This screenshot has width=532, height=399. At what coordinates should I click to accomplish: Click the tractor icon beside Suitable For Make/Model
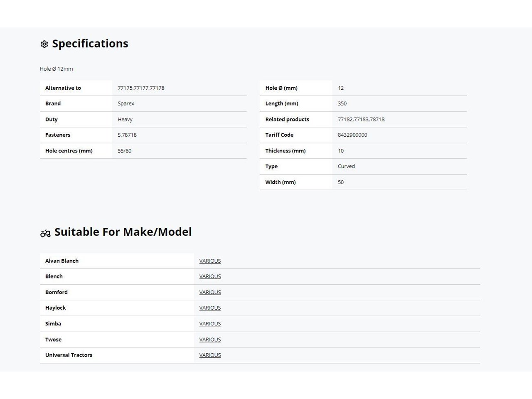point(45,233)
